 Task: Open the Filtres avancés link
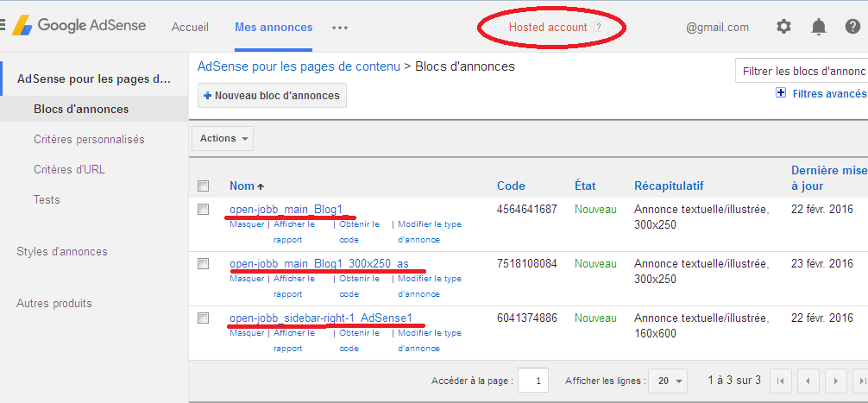(830, 93)
